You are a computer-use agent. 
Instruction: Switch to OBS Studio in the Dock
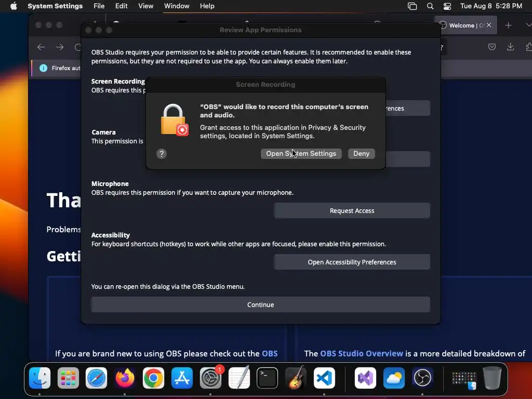(422, 378)
